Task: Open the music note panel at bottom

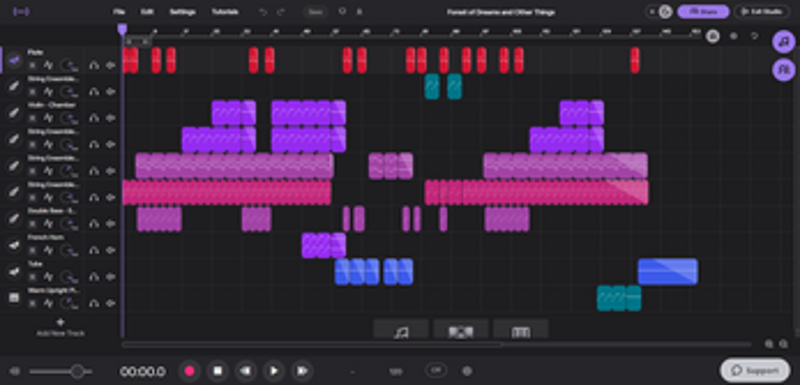Action: [x=401, y=329]
